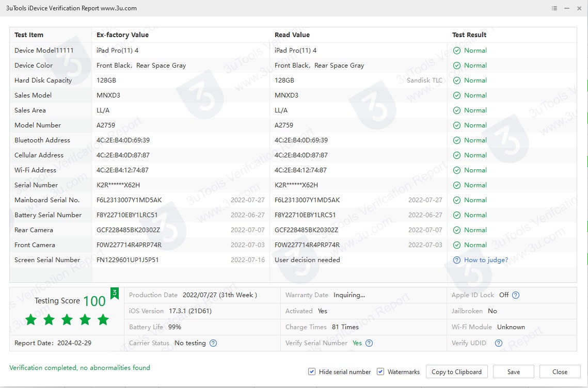Uncheck the Hide serial number checkbox
Image resolution: width=588 pixels, height=388 pixels.
(312, 371)
